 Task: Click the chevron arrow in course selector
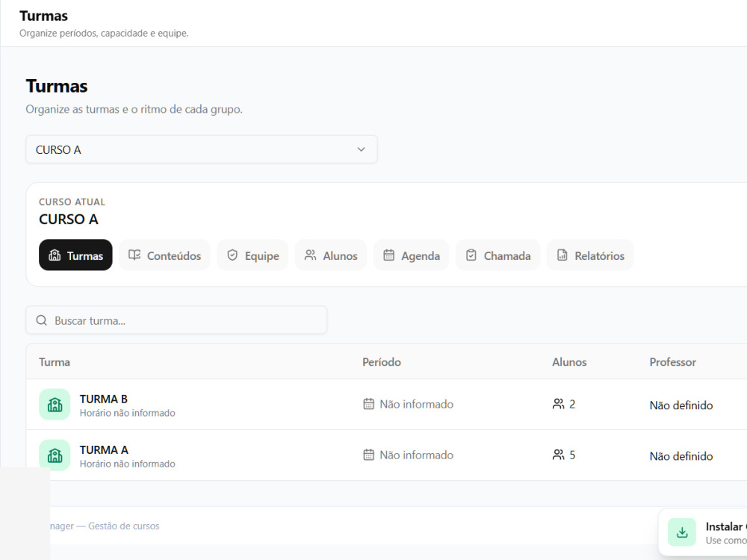pyautogui.click(x=361, y=149)
